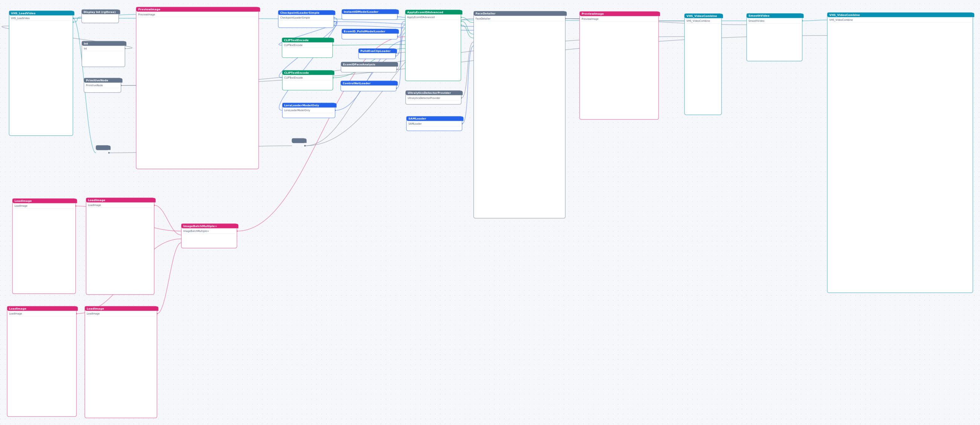Click the EcomIDFaceAnalysis node header

point(369,64)
